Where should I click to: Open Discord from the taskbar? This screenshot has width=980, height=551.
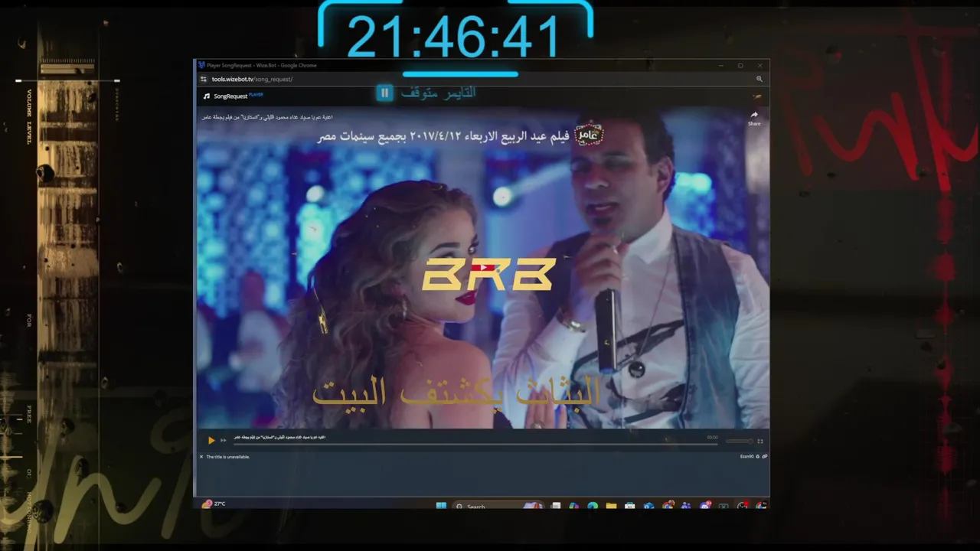click(x=705, y=506)
